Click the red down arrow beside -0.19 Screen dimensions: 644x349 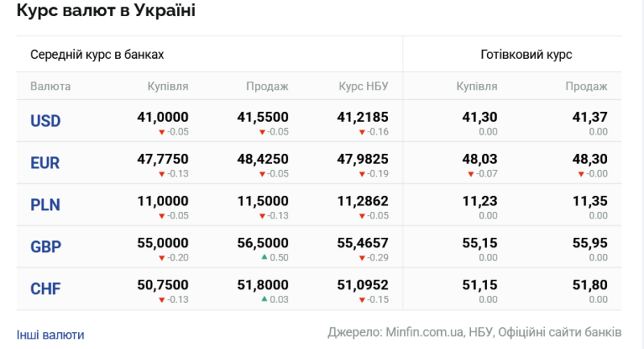[x=361, y=173]
